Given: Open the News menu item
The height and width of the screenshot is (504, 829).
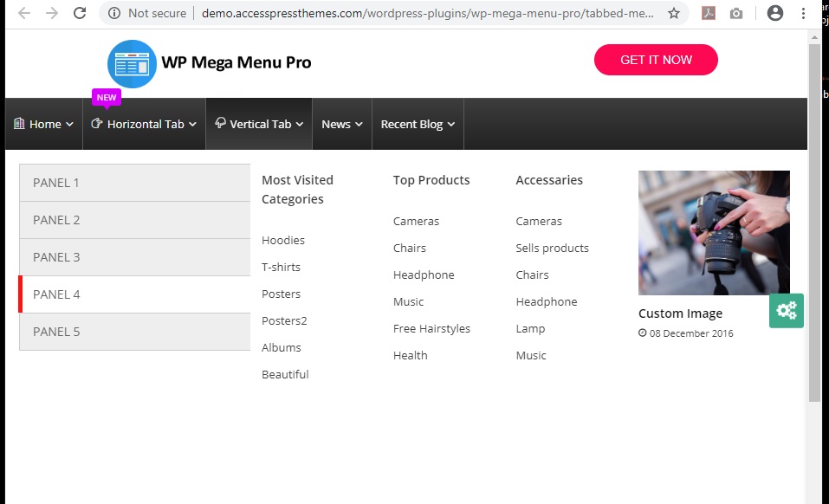Looking at the screenshot, I should click(x=342, y=124).
